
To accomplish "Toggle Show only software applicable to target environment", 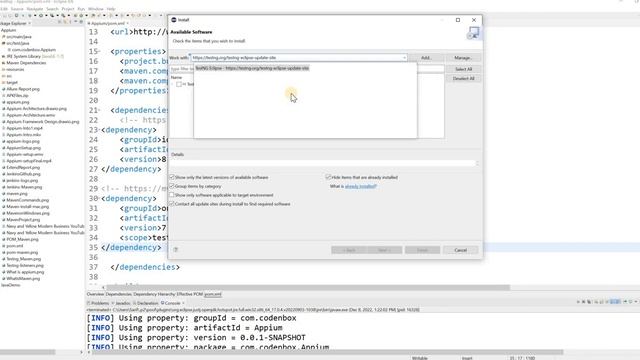I will 172,195.
